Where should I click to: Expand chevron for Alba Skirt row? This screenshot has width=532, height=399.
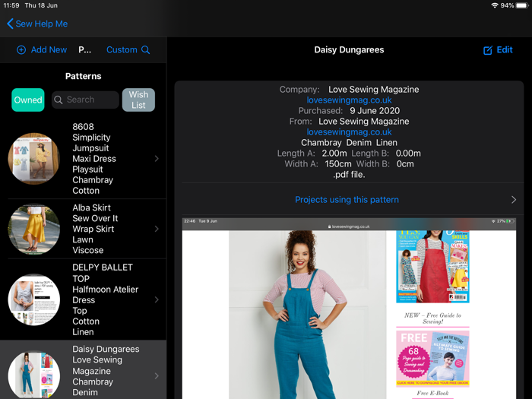click(157, 229)
